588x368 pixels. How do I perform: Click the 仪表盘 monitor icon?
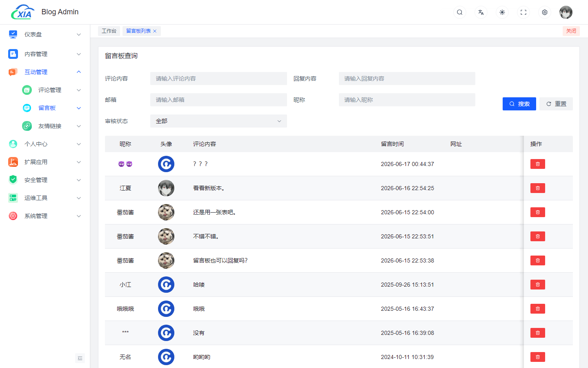tap(13, 34)
